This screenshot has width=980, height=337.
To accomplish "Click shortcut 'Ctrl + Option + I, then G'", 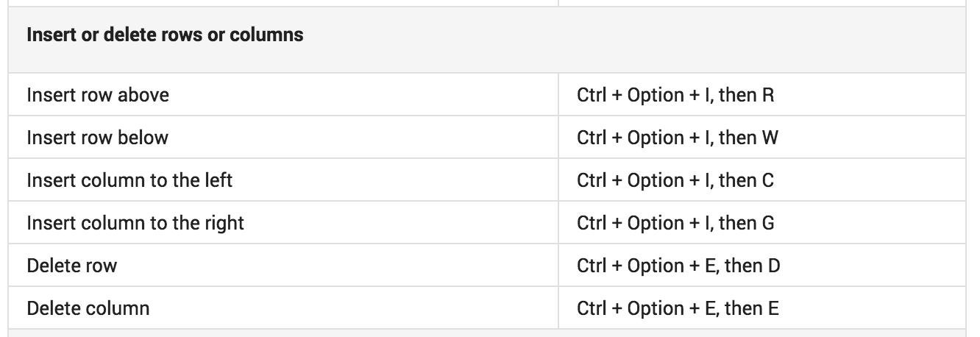I will (x=676, y=223).
